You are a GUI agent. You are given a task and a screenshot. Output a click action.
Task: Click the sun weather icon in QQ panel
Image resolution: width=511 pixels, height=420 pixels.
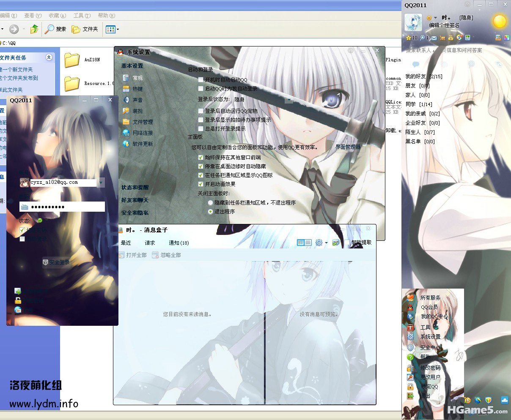coord(500,22)
